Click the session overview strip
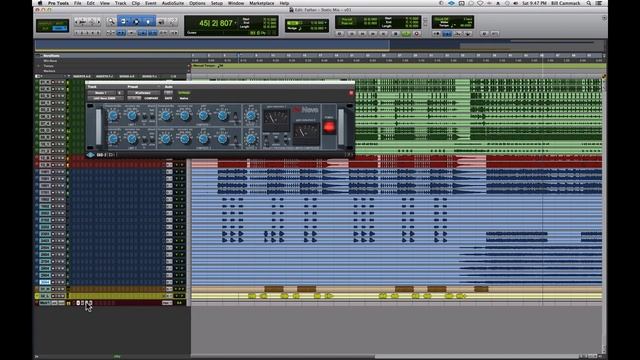The height and width of the screenshot is (360, 640). 320,45
